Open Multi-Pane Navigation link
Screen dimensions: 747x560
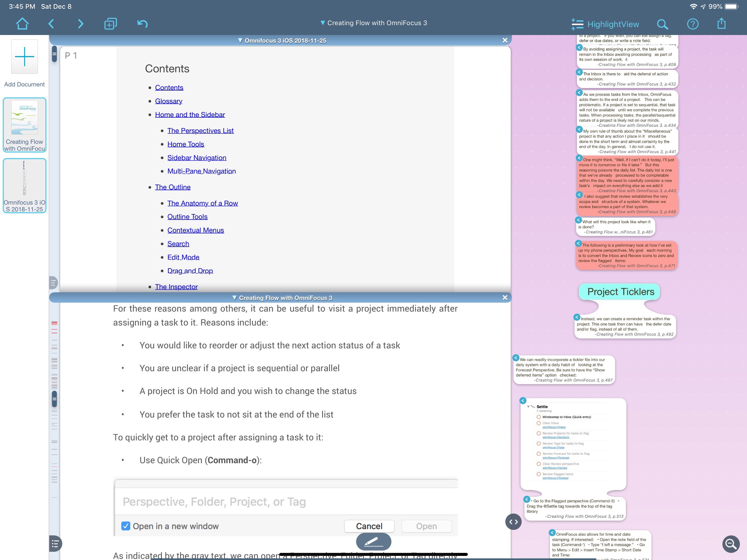coord(202,171)
